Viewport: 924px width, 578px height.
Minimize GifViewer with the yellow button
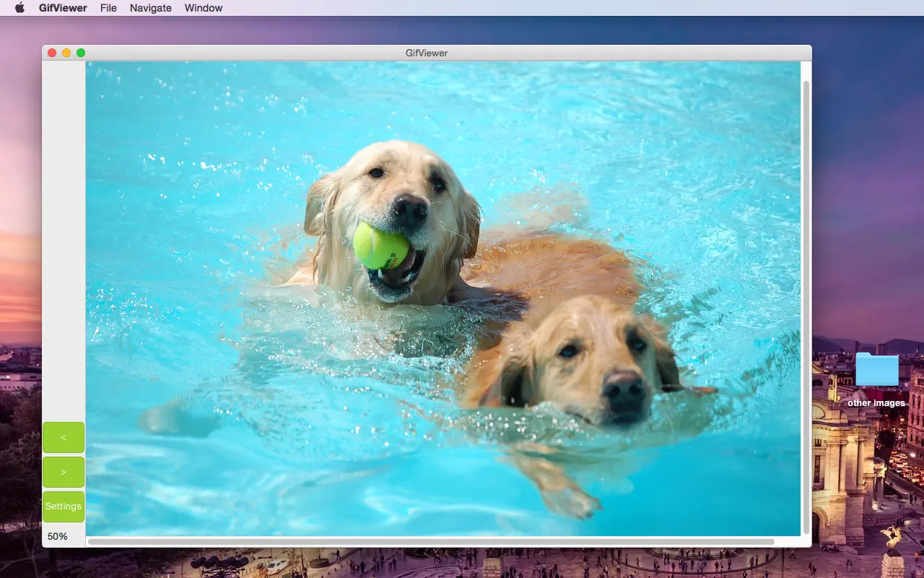click(x=66, y=52)
